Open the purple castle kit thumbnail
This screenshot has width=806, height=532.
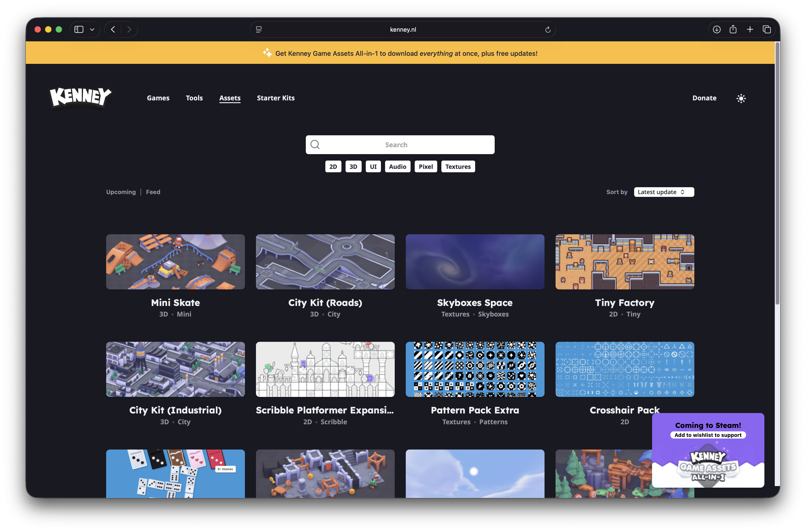pyautogui.click(x=325, y=474)
